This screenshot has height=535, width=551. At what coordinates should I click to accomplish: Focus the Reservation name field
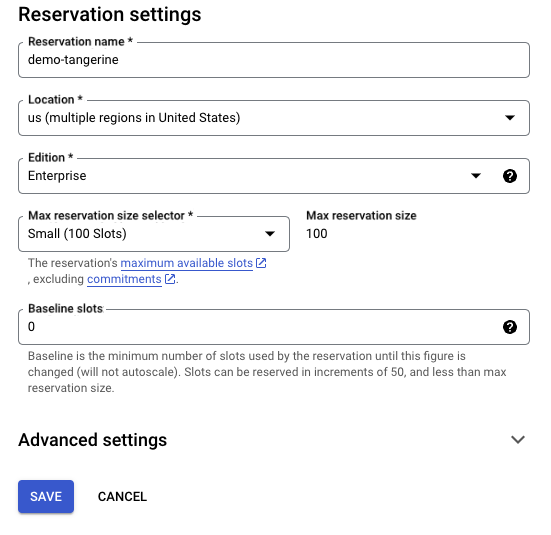274,60
